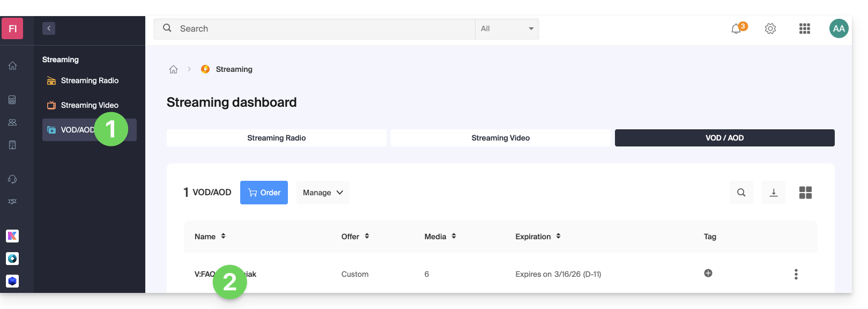The height and width of the screenshot is (309, 868).
Task: Open the All search filter dropdown
Action: [507, 29]
